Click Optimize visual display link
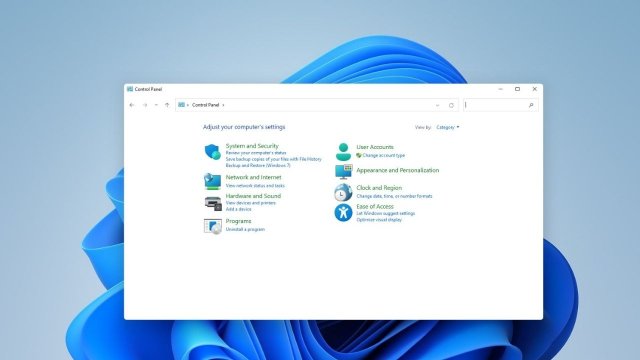This screenshot has height=360, width=640. pyautogui.click(x=379, y=220)
